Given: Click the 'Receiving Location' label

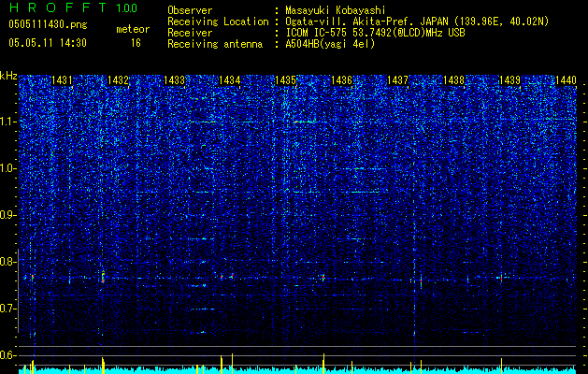Looking at the screenshot, I should pos(218,22).
